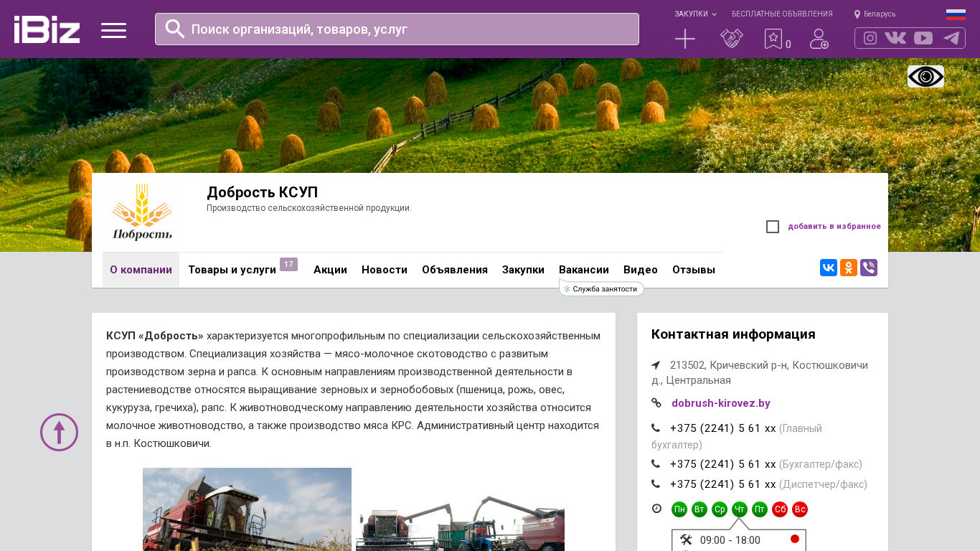Select Monday (Пн) in schedule
Viewport: 980px width, 551px height.
pos(679,509)
